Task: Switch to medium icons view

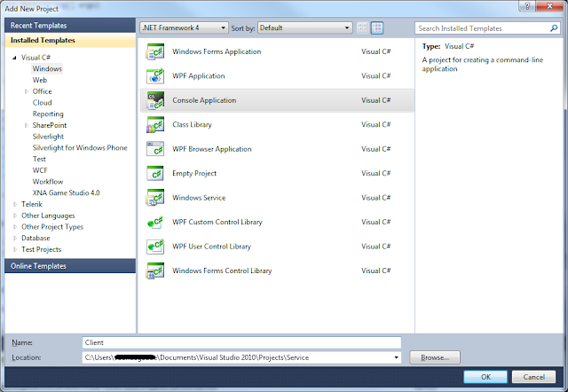Action: 377,27
